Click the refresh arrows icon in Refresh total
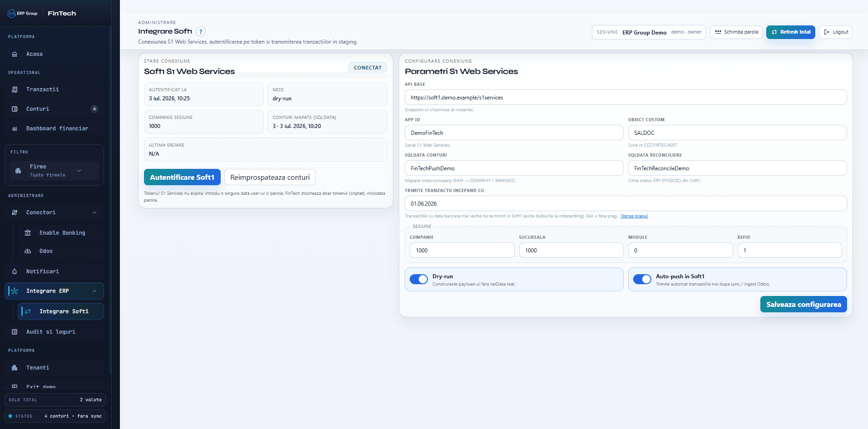 click(774, 32)
